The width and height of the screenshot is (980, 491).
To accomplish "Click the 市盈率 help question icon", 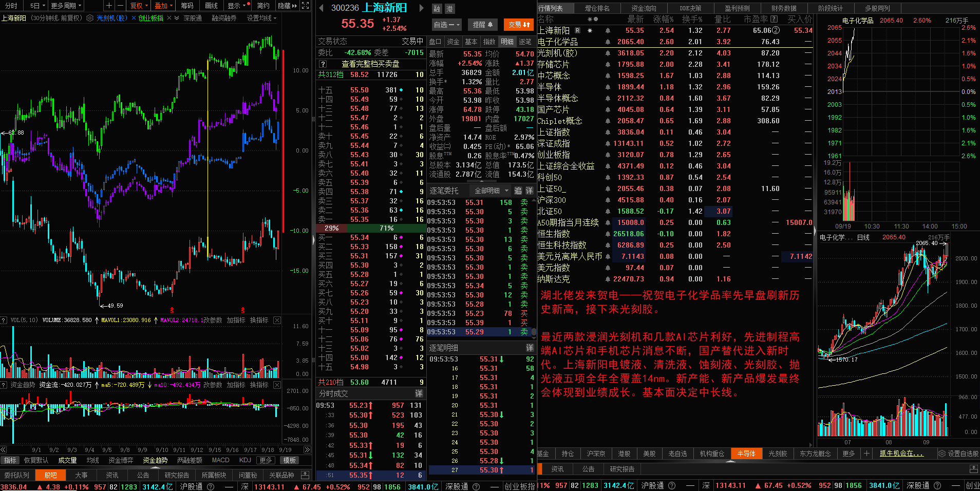I will [774, 19].
